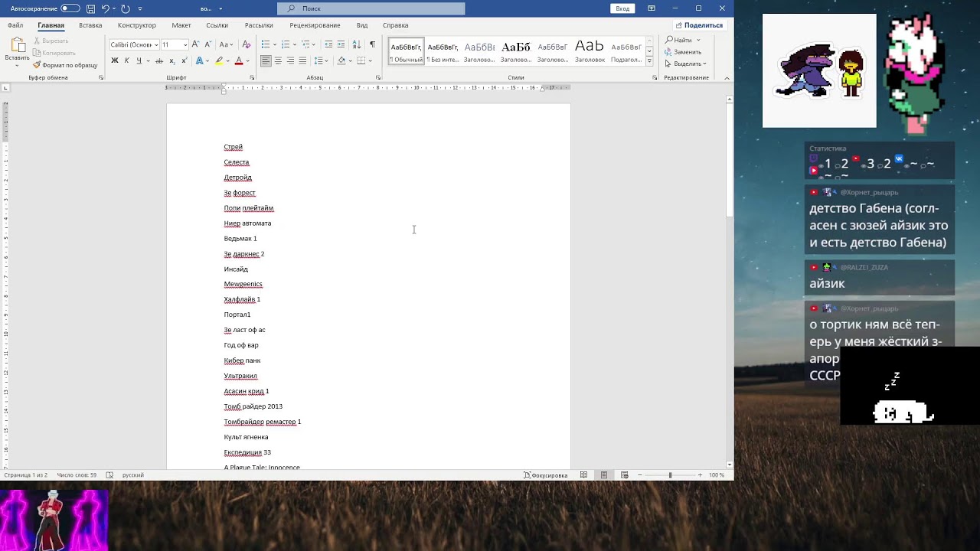Switch to the Конструктор tab

(x=137, y=25)
